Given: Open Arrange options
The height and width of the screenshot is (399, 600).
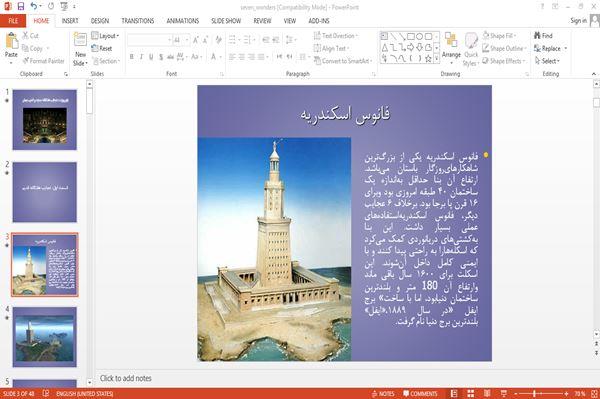Looking at the screenshot, I should click(x=451, y=48).
